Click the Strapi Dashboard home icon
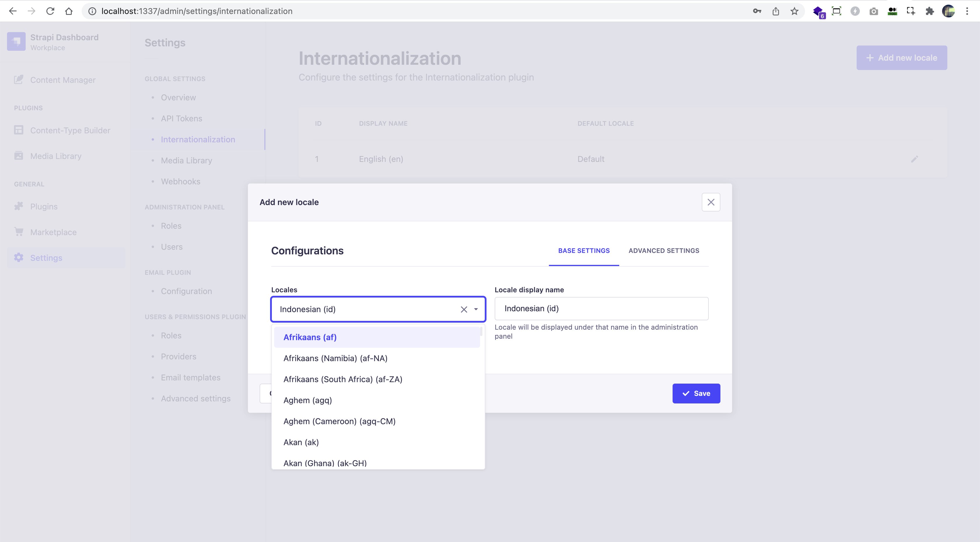 pos(16,41)
